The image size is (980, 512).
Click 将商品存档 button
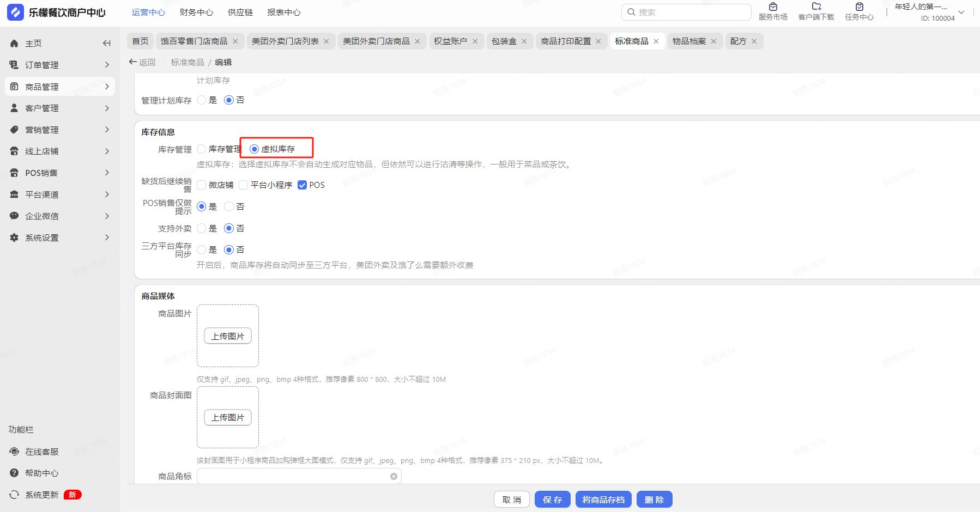(603, 499)
